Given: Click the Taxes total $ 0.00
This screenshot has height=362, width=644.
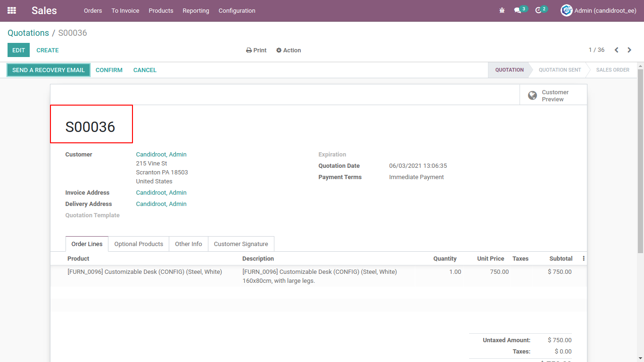Looking at the screenshot, I should coord(563,352).
